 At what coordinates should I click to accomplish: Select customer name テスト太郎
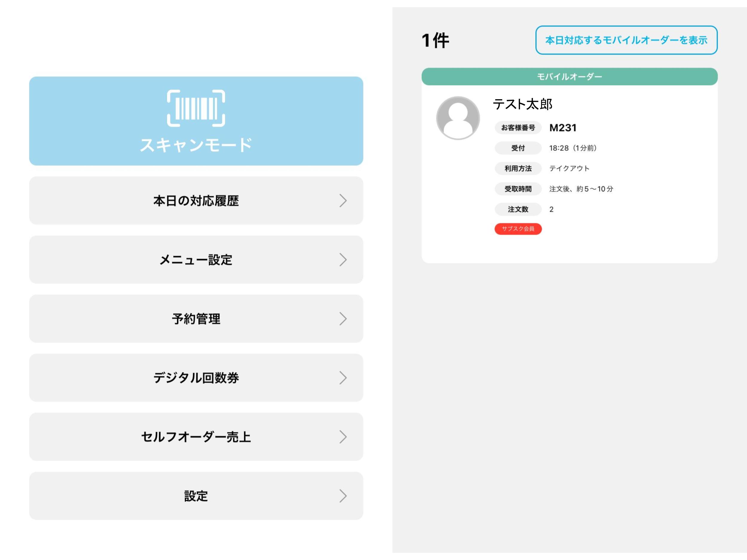tap(522, 104)
